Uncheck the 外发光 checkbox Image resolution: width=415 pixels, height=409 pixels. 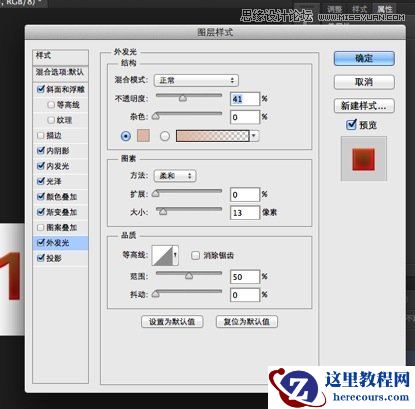[x=41, y=242]
